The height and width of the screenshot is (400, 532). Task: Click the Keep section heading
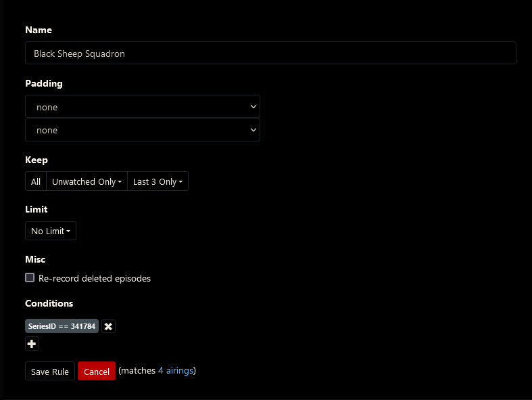coord(37,160)
